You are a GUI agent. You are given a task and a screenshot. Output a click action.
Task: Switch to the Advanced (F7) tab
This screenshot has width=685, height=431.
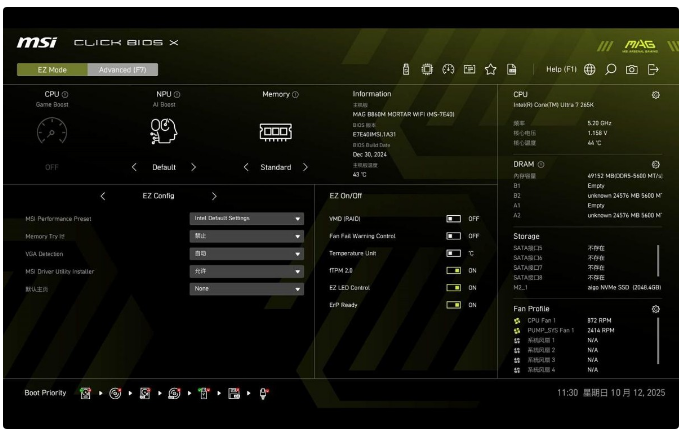point(122,70)
